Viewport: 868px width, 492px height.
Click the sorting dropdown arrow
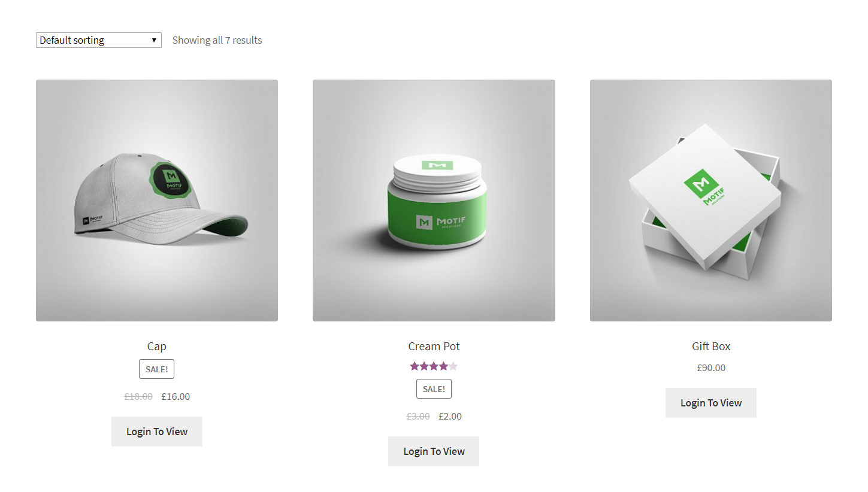coord(154,40)
